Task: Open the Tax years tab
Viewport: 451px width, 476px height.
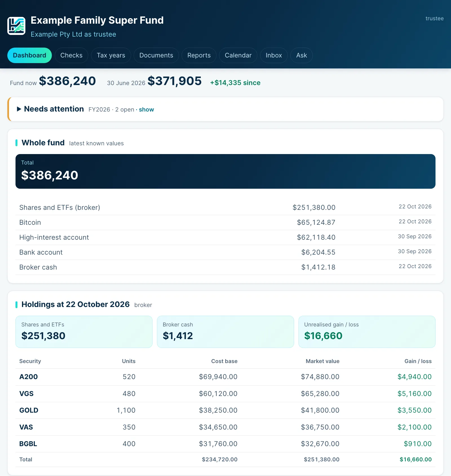Action: tap(111, 55)
